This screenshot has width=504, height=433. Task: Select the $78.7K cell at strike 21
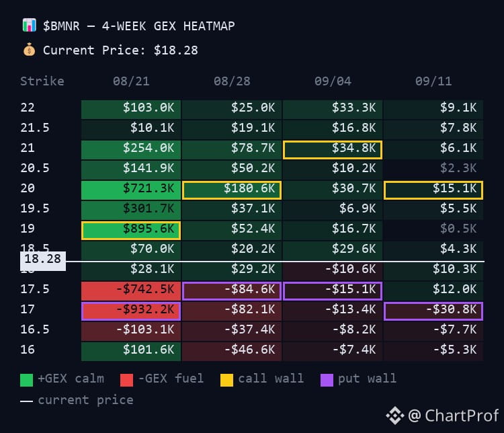point(232,149)
